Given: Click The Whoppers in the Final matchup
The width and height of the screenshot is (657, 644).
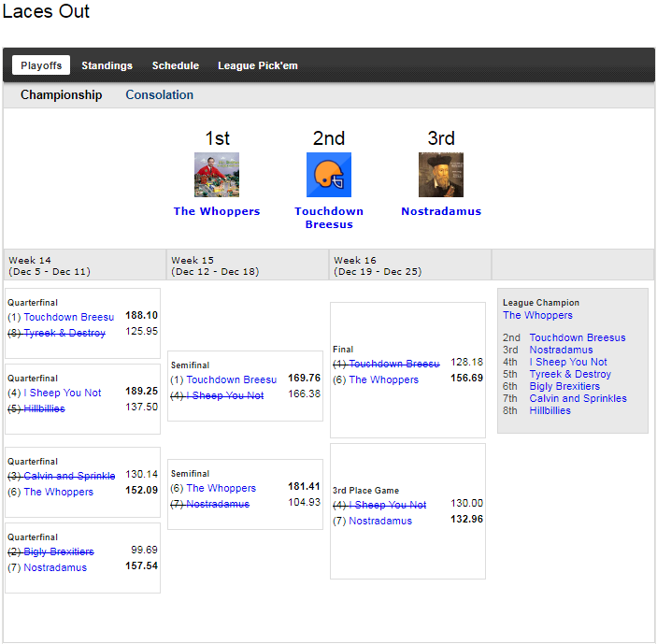Looking at the screenshot, I should pyautogui.click(x=384, y=379).
